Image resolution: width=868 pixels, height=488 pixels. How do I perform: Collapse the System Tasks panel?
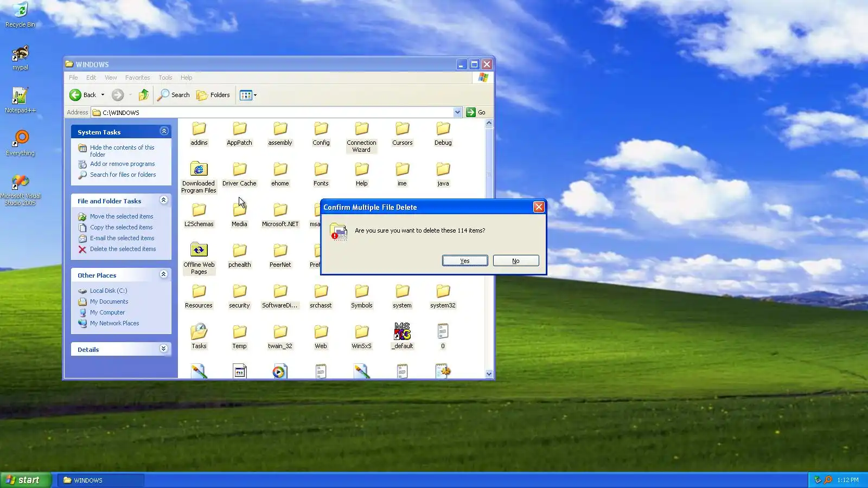click(x=164, y=131)
